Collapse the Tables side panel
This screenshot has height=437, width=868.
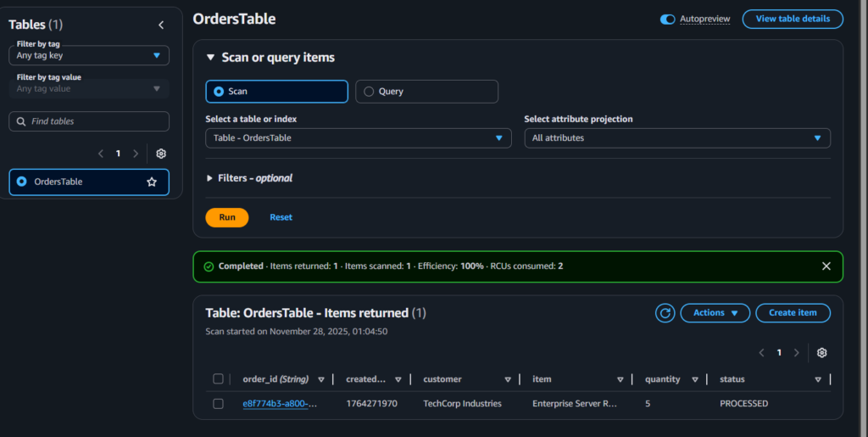pyautogui.click(x=161, y=25)
